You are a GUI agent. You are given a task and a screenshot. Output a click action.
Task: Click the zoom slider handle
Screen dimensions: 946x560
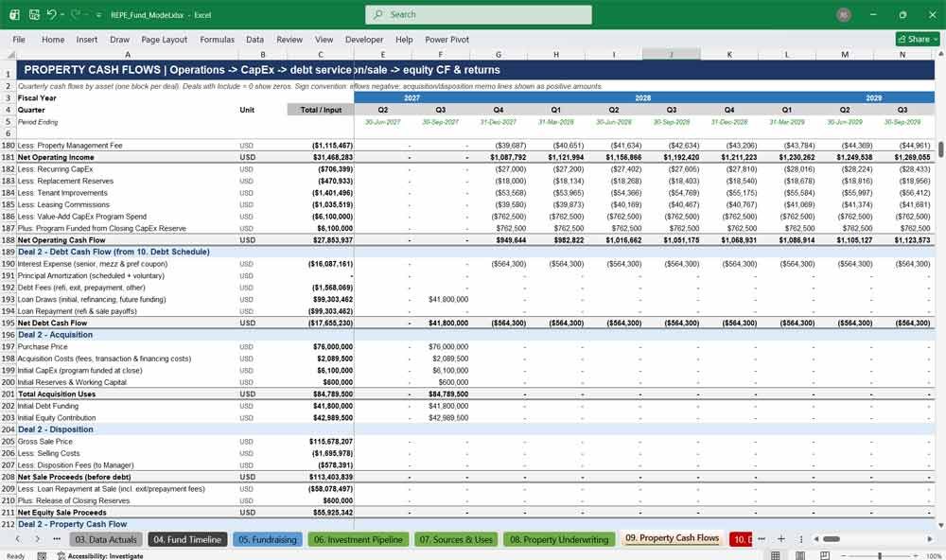880,556
